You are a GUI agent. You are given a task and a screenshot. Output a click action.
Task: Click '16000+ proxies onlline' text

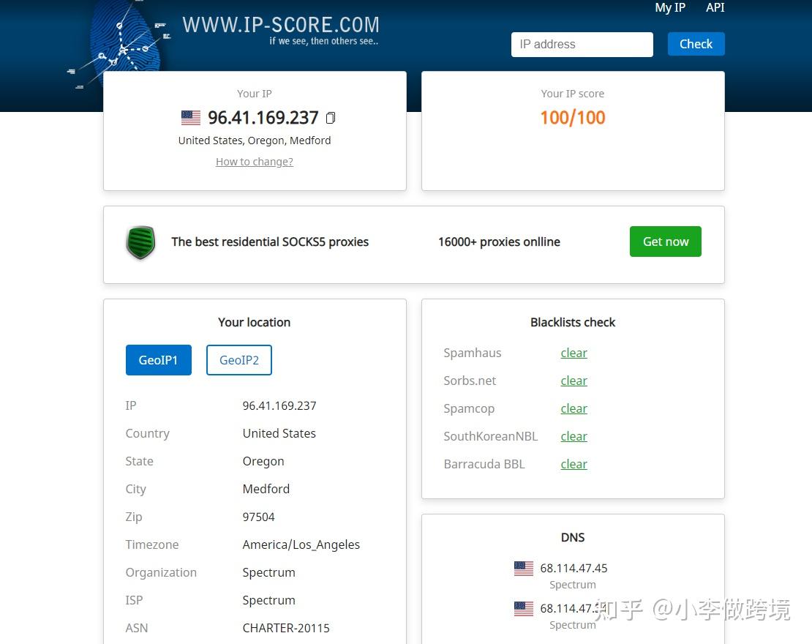pos(499,242)
